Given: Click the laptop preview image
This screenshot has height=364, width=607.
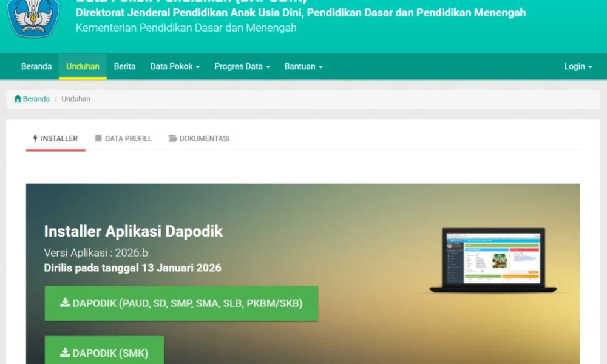Looking at the screenshot, I should tap(493, 260).
